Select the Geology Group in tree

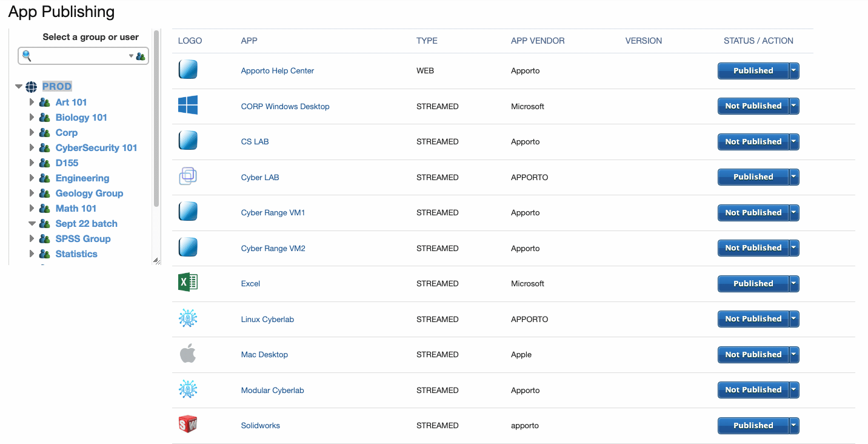point(89,193)
